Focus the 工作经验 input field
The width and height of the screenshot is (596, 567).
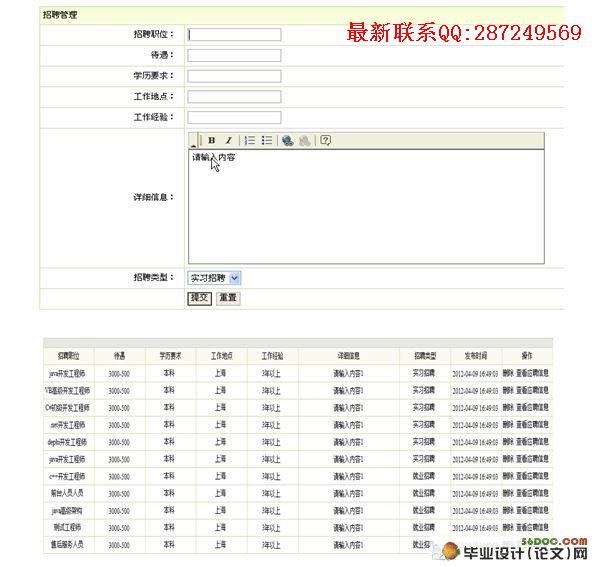[234, 117]
